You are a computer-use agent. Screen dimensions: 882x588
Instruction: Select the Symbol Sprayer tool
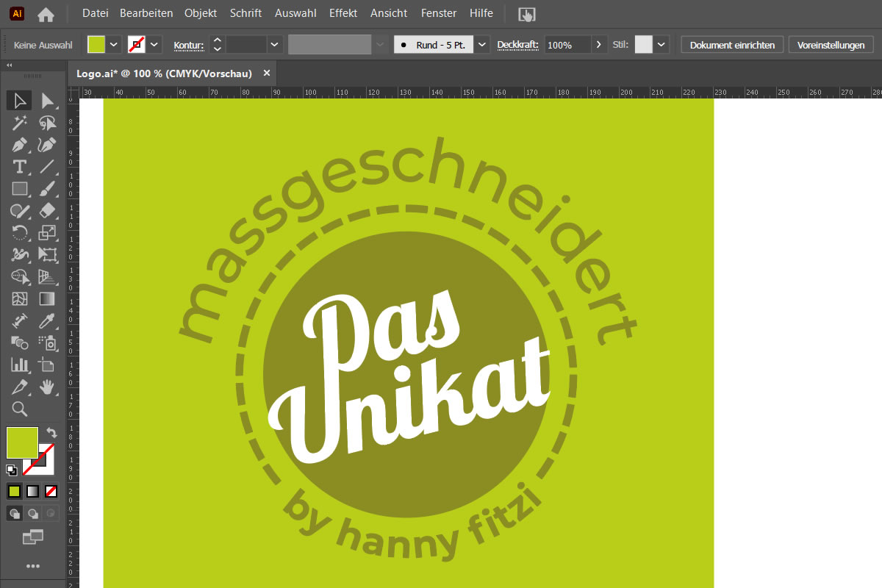tap(48, 343)
